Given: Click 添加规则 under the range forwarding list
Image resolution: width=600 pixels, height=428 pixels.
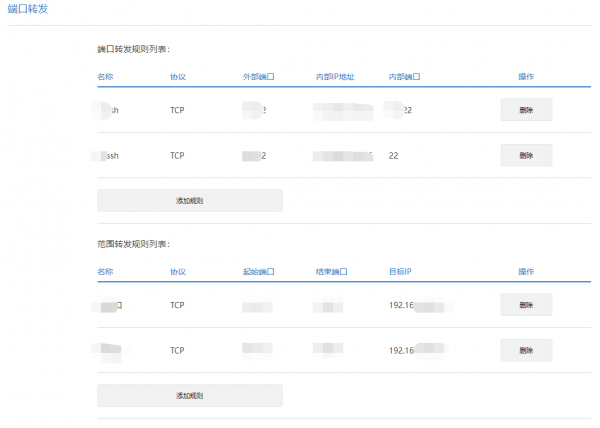Looking at the screenshot, I should 190,395.
